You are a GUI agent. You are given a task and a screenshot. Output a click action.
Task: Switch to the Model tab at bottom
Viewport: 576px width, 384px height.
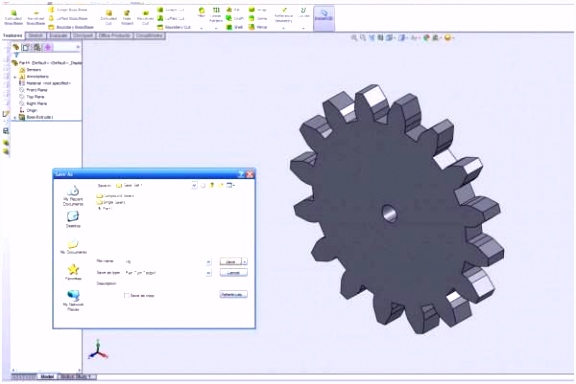pyautogui.click(x=47, y=377)
